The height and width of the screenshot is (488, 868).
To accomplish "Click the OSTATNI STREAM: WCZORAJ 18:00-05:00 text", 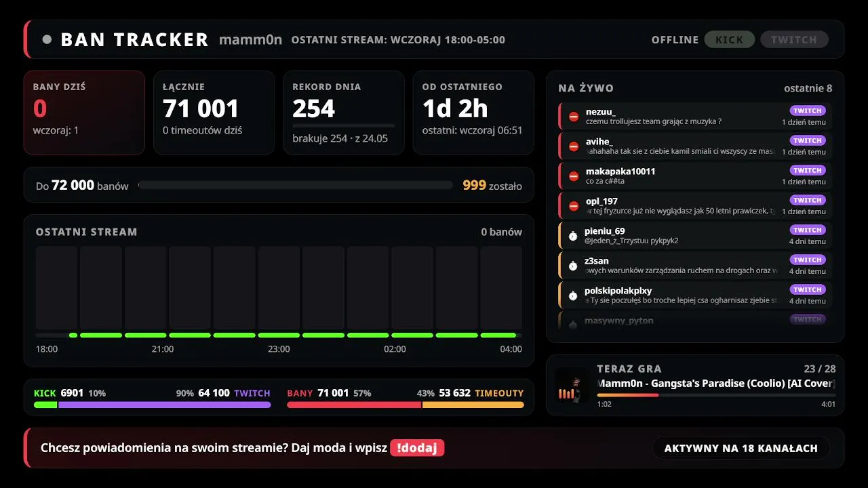I will tap(398, 39).
